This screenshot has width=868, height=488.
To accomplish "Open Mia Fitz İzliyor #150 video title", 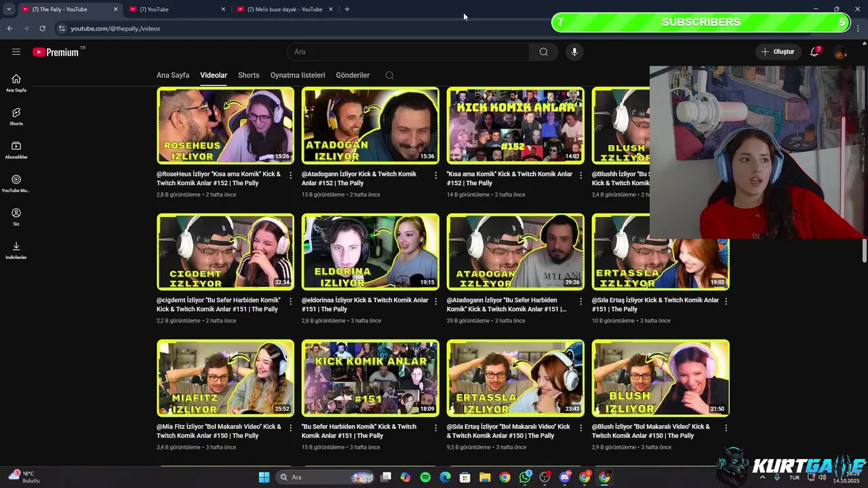I will 219,431.
